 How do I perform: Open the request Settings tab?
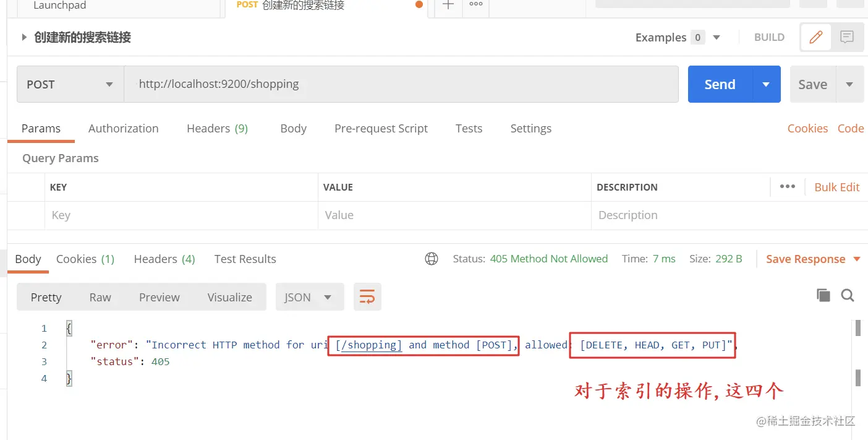click(530, 128)
